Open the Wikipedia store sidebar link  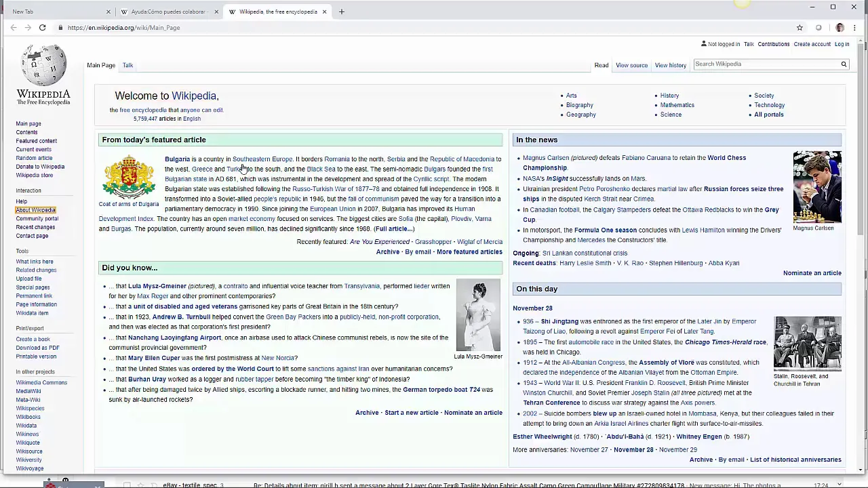(x=35, y=176)
